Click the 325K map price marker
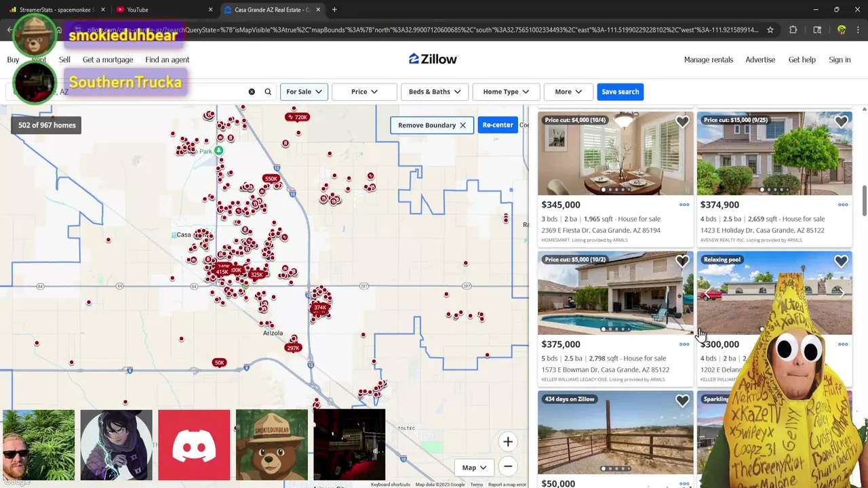868x488 pixels. [x=256, y=275]
